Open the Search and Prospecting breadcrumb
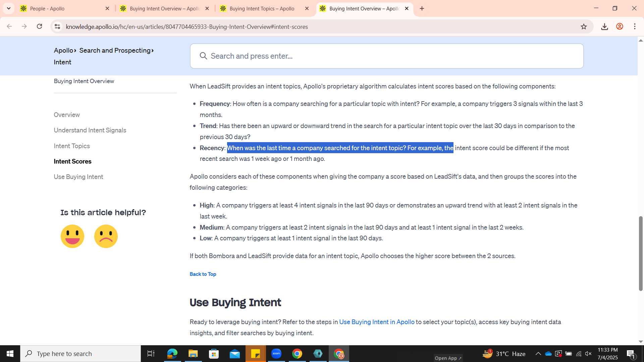This screenshot has height=362, width=644. (115, 50)
